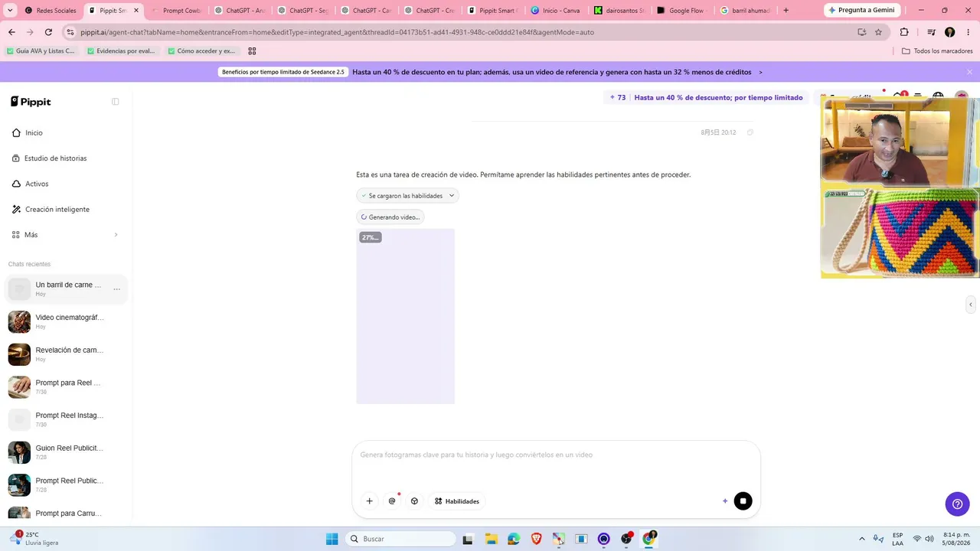980x551 pixels.
Task: Open chat 'Video cinematográf...'
Action: pos(65,321)
